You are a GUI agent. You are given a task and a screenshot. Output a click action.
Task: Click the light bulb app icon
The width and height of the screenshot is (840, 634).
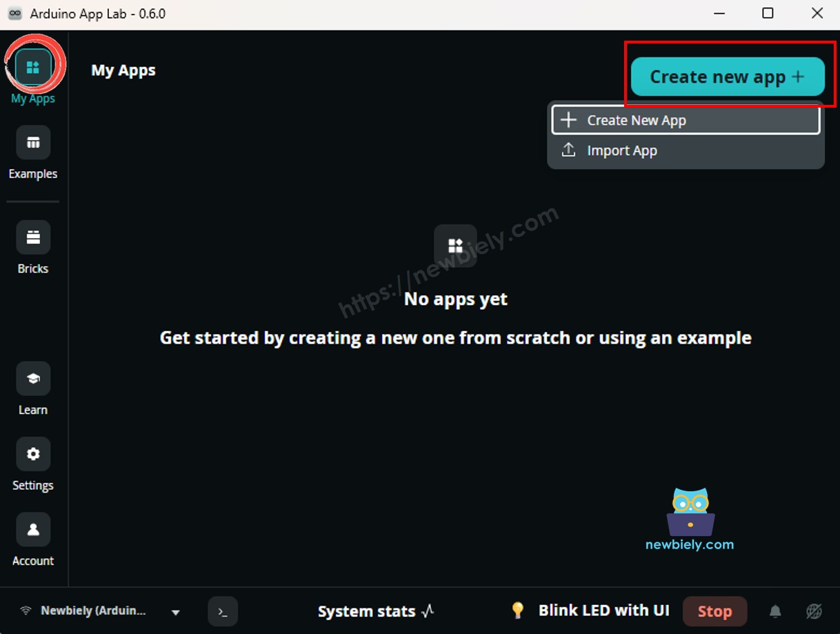[517, 611]
